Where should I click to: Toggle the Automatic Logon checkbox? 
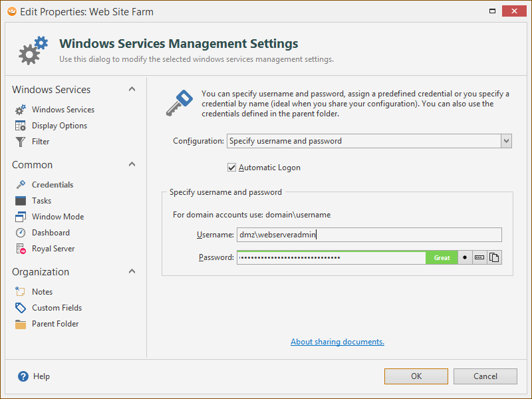(231, 168)
